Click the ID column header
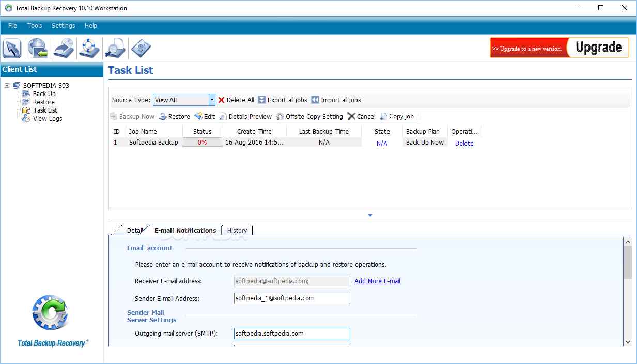637x364 pixels. [118, 132]
